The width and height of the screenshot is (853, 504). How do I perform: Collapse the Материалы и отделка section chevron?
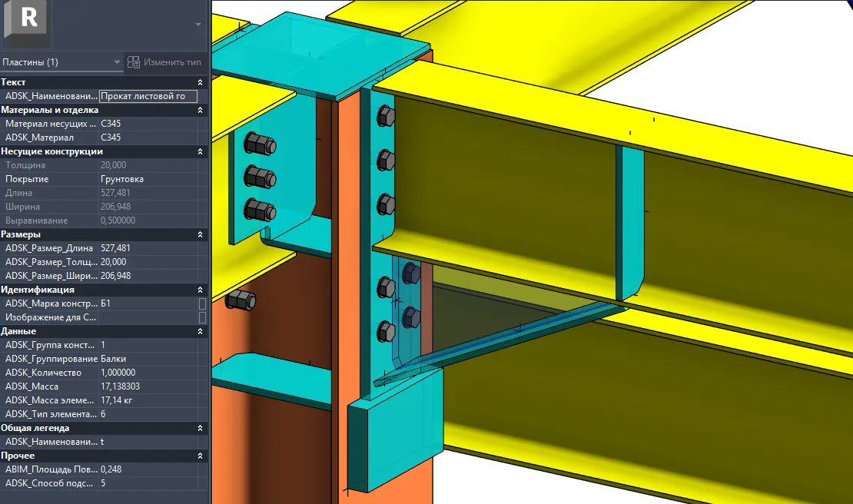200,110
